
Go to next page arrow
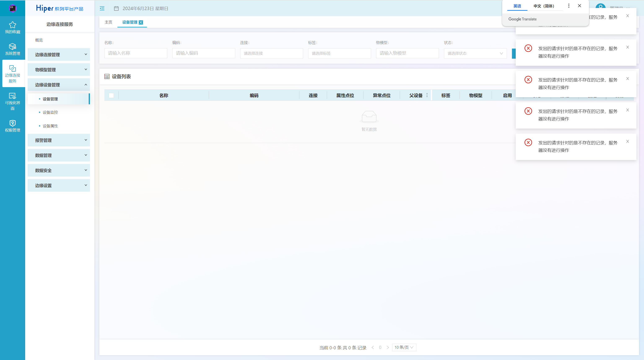tap(388, 347)
